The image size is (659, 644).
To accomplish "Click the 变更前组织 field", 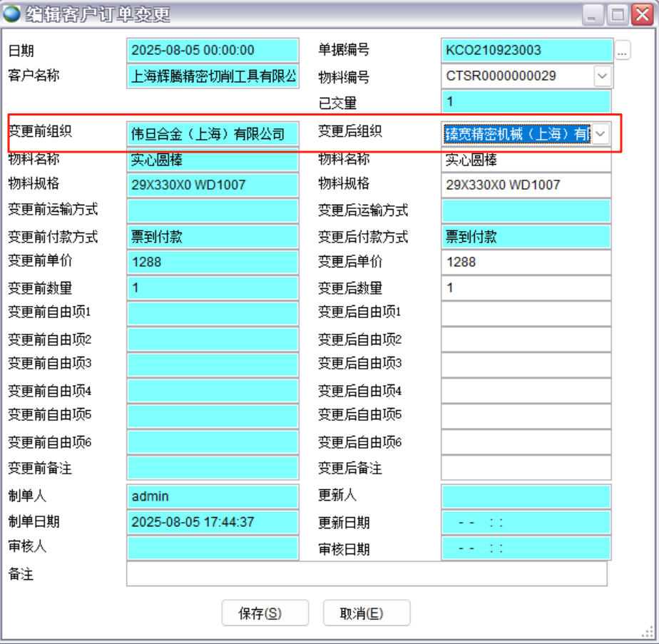I will tap(213, 134).
